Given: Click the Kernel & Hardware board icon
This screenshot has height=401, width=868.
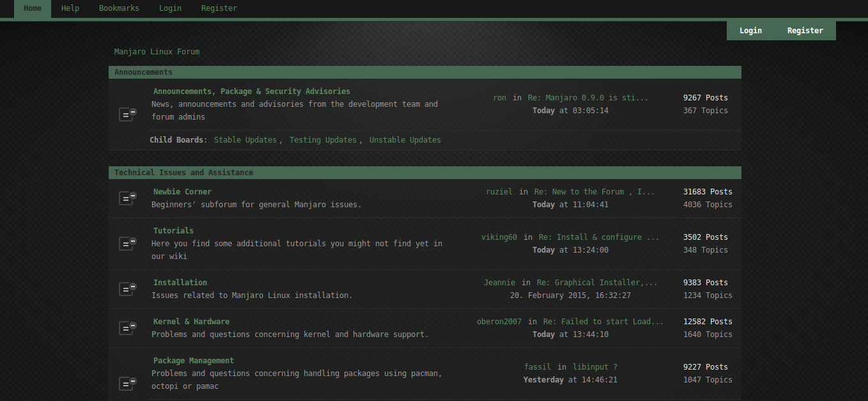Looking at the screenshot, I should [127, 327].
